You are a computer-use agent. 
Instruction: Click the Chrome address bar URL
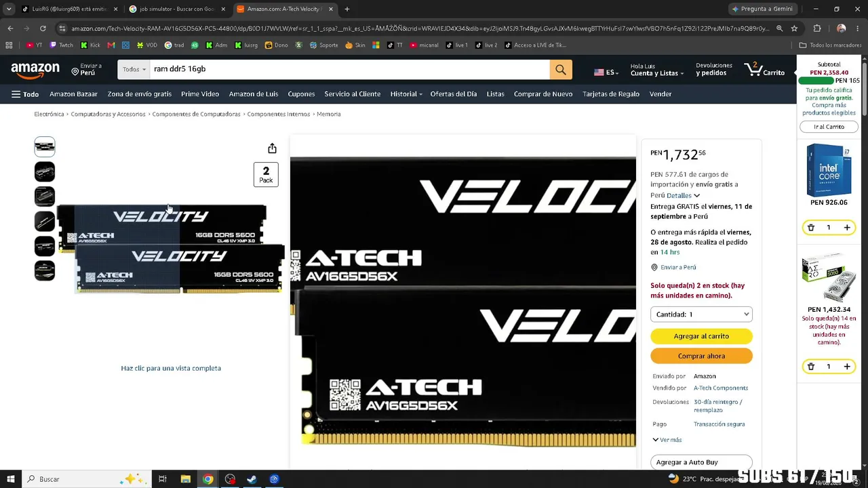pos(420,28)
